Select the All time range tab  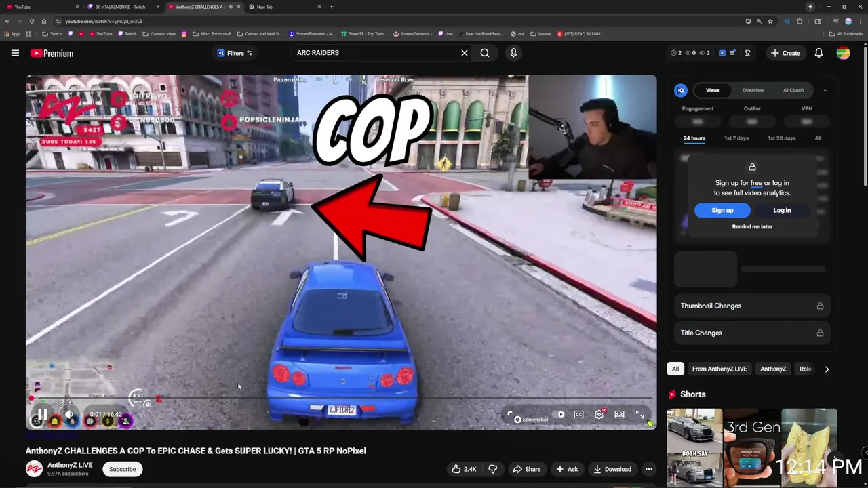point(818,138)
